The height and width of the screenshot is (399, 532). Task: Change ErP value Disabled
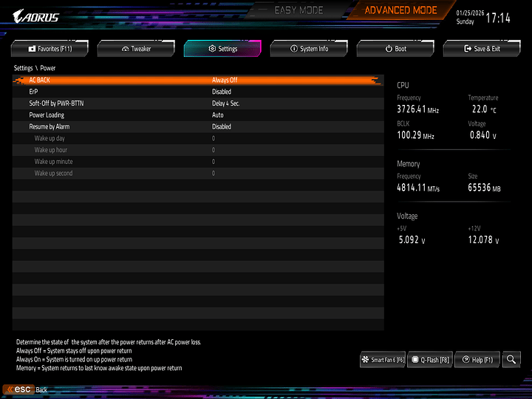point(222,92)
